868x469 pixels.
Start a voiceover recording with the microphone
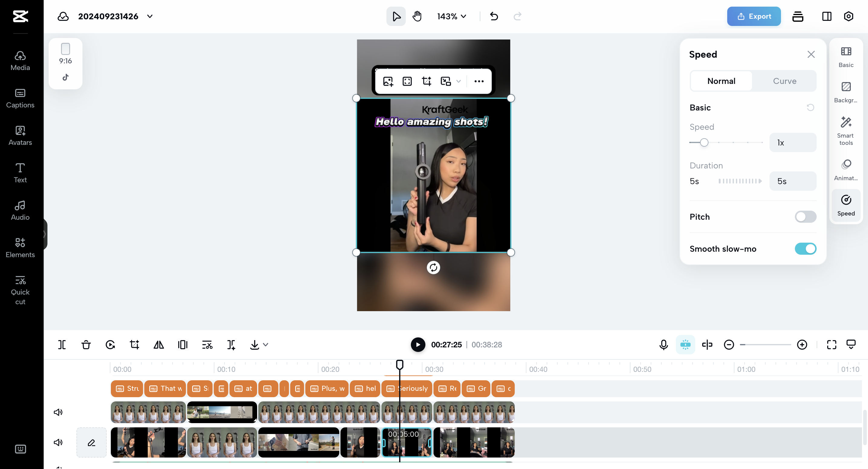pos(663,344)
